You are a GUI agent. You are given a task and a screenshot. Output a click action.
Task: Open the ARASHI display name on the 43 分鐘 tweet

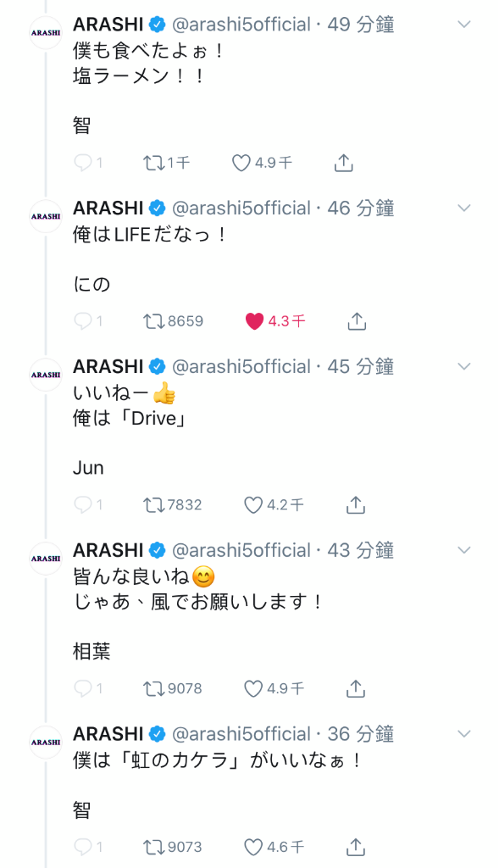pyautogui.click(x=108, y=550)
